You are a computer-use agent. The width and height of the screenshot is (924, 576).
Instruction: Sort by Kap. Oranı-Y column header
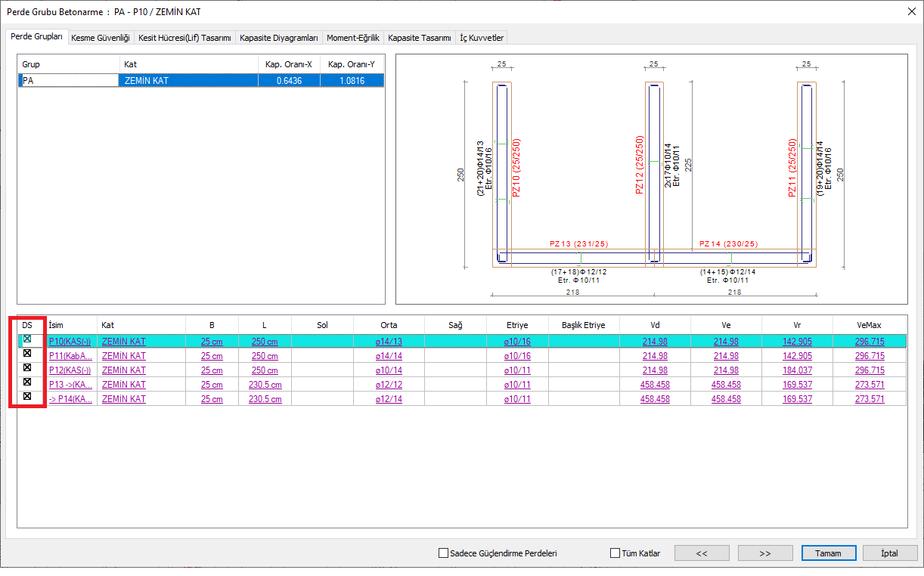352,64
